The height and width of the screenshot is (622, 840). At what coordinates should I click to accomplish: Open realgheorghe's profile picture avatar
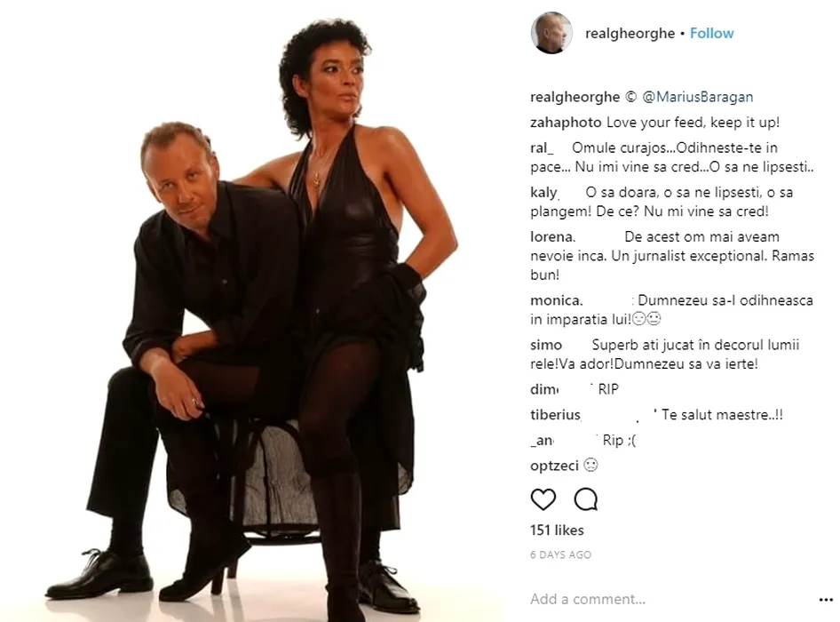tap(551, 33)
